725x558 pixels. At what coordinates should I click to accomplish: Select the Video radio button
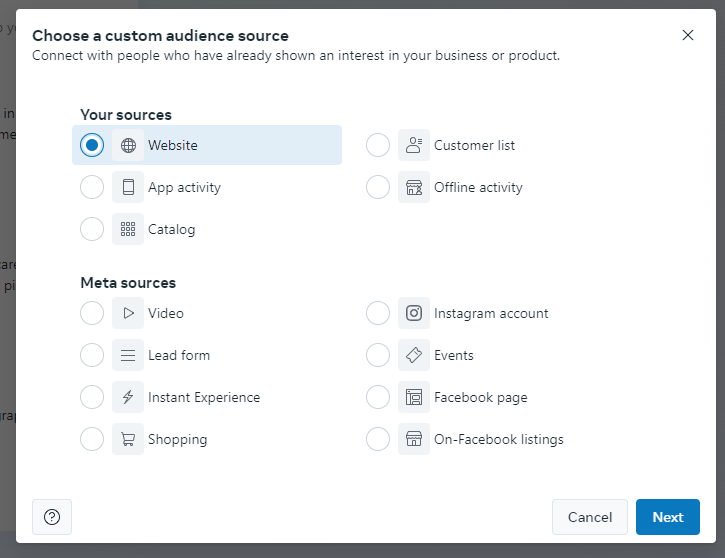(92, 313)
